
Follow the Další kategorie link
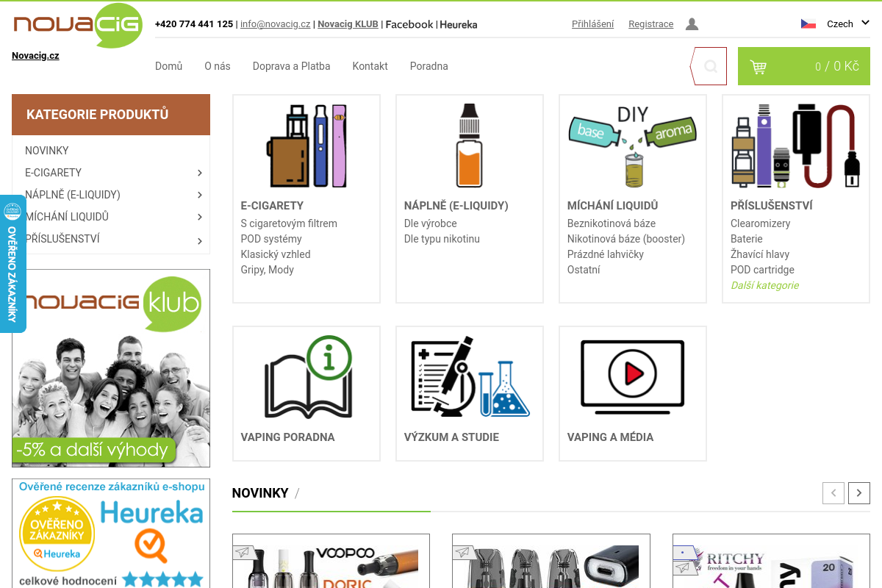764,285
